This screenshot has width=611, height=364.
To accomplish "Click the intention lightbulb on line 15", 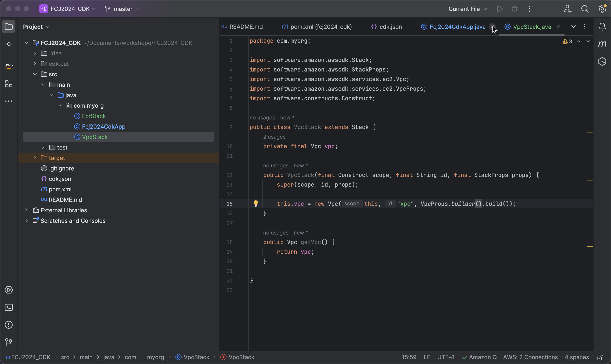I will (256, 204).
